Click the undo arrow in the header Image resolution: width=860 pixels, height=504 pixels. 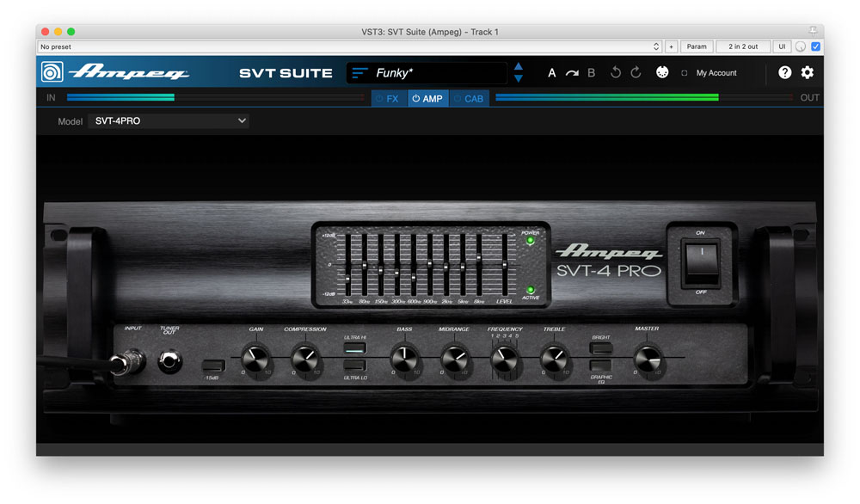(x=616, y=73)
